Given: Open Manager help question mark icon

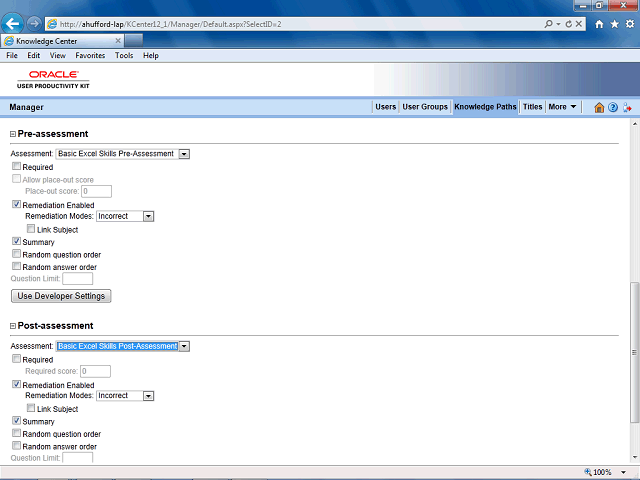Looking at the screenshot, I should 613,107.
